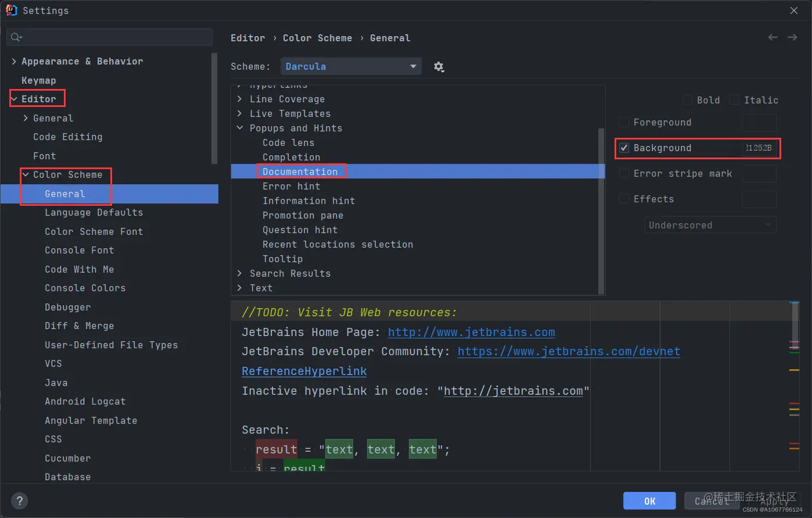
Task: Click ReferenceHyperlink in the preview
Action: [x=304, y=371]
